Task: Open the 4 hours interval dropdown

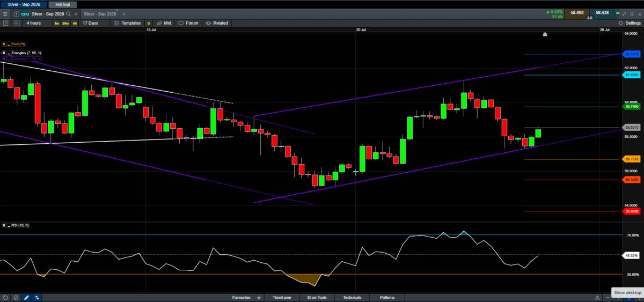Action: click(x=33, y=23)
